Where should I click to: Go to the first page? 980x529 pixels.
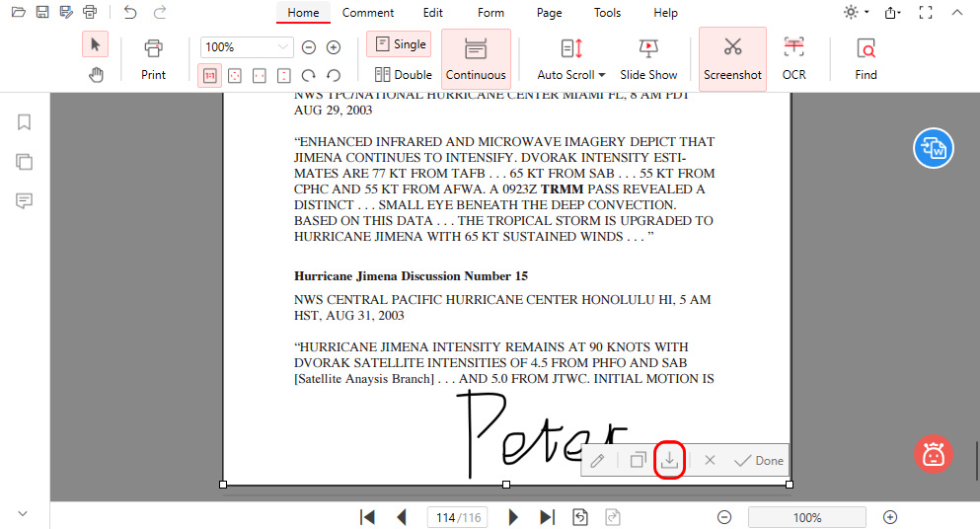coord(367,517)
